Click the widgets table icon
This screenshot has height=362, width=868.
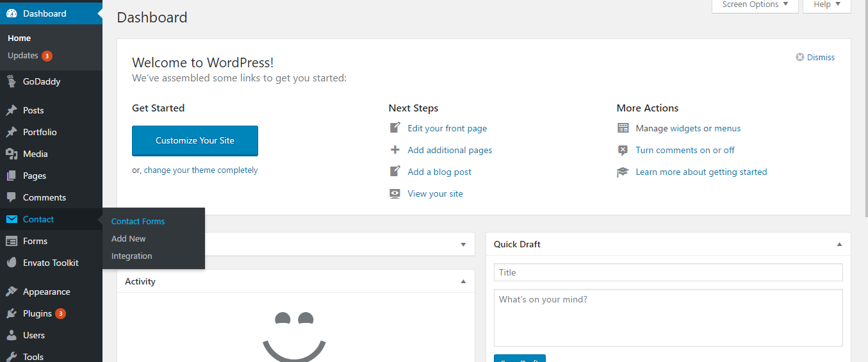click(x=623, y=128)
